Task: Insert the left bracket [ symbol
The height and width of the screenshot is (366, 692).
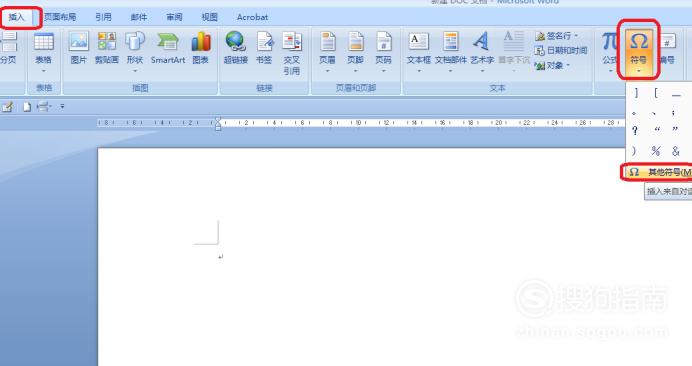Action: (x=656, y=93)
